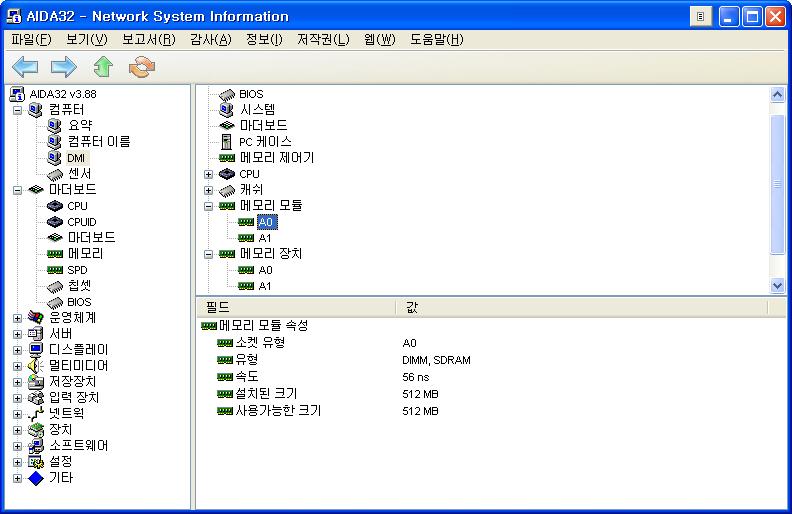Click the DMI list scroll-up arrow
The image size is (792, 514).
[777, 94]
